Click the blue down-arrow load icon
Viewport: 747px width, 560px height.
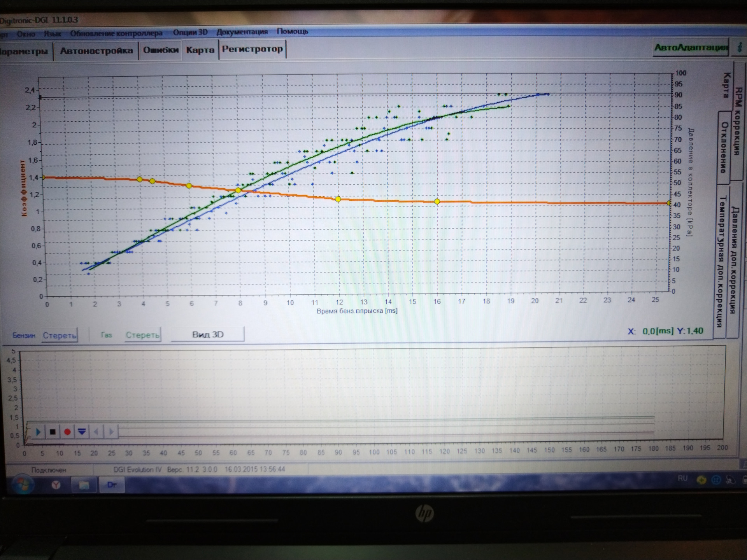click(82, 432)
